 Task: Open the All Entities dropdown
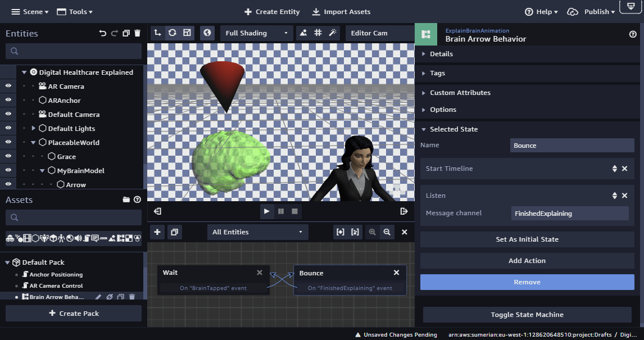257,232
